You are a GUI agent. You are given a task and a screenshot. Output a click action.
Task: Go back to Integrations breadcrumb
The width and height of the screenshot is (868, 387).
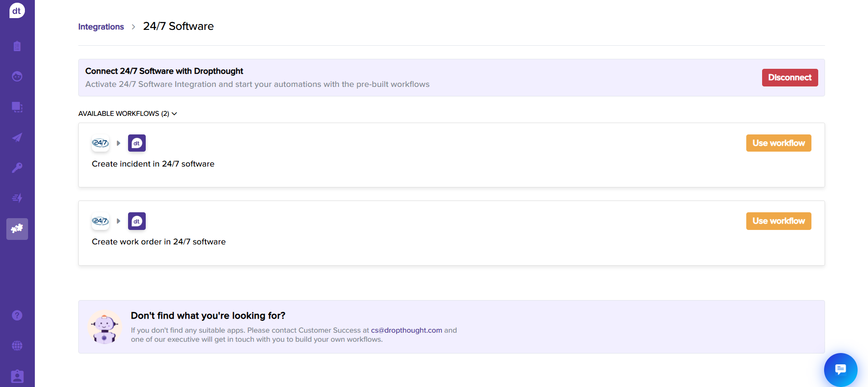(x=101, y=27)
